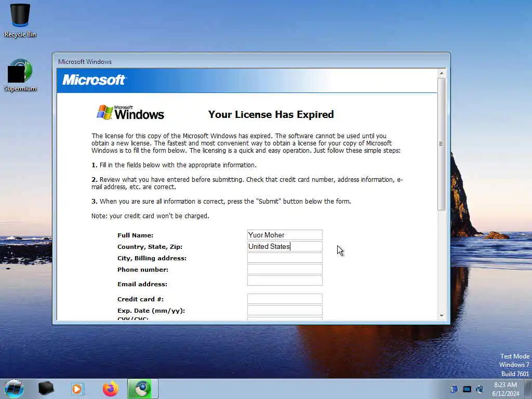The height and width of the screenshot is (399, 532).
Task: Click the Full Name label
Action: click(x=136, y=235)
